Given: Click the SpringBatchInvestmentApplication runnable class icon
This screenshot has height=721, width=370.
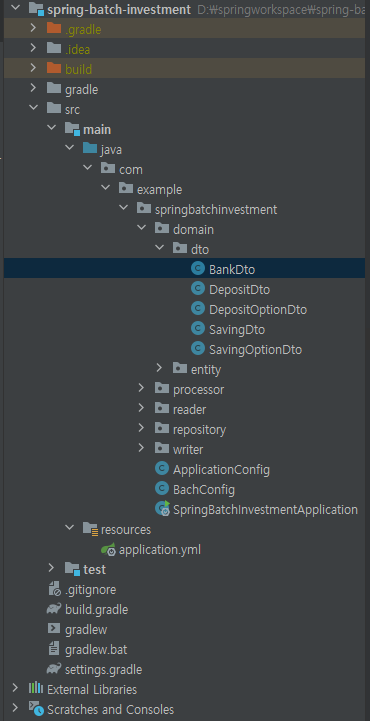Looking at the screenshot, I should (x=163, y=508).
